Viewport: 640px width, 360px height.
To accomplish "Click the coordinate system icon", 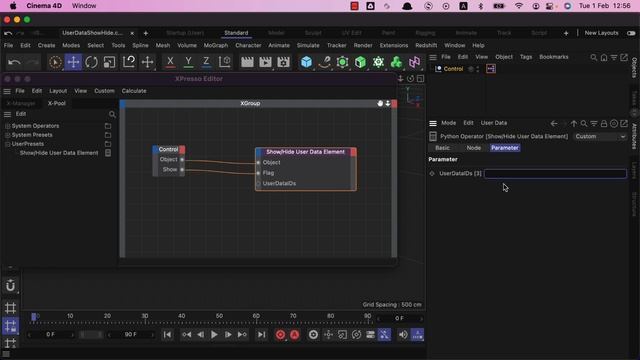I will coord(224,62).
